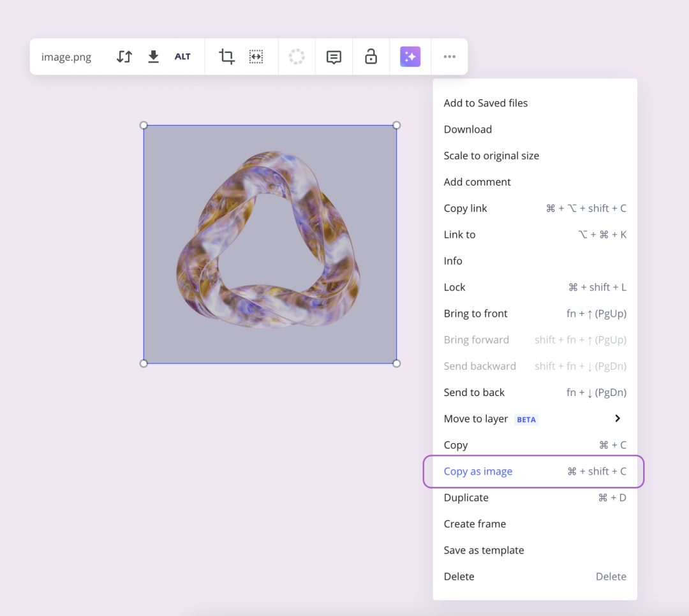This screenshot has height=616, width=689.
Task: Click the replace image swap-arrows icon
Action: click(124, 57)
